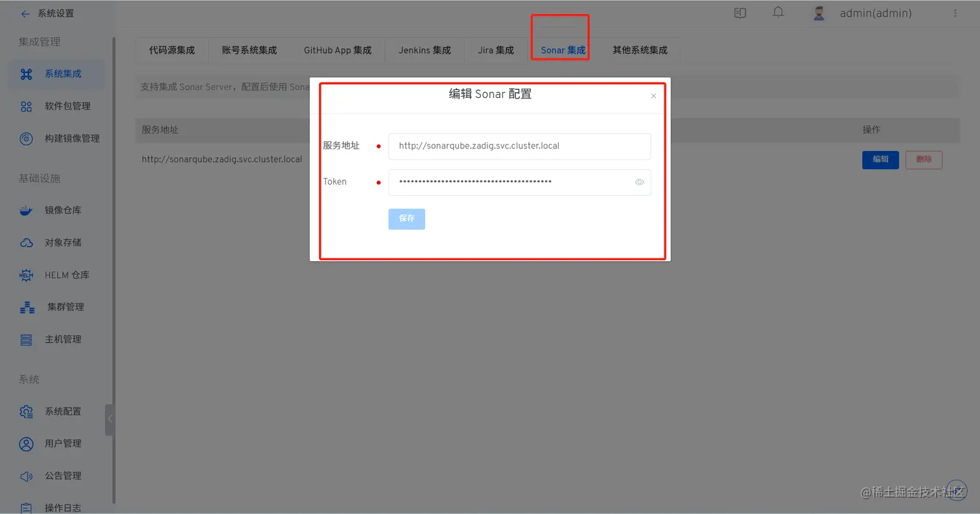Open the documentation book icon in header
The image size is (980, 514).
740,13
